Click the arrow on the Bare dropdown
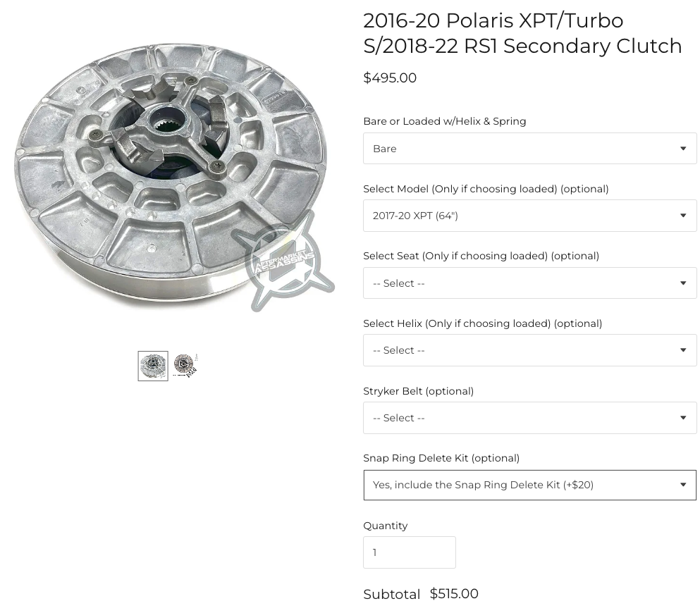Image resolution: width=700 pixels, height=606 pixels. pos(683,148)
